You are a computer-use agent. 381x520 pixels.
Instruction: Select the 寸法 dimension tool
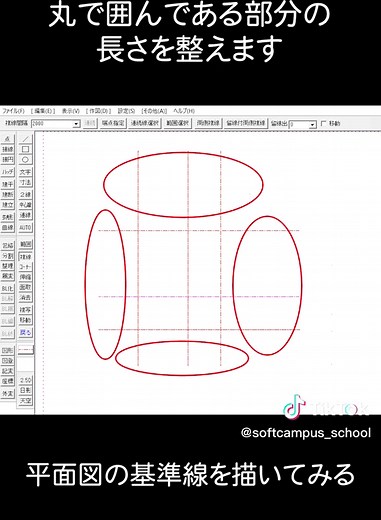click(x=25, y=183)
